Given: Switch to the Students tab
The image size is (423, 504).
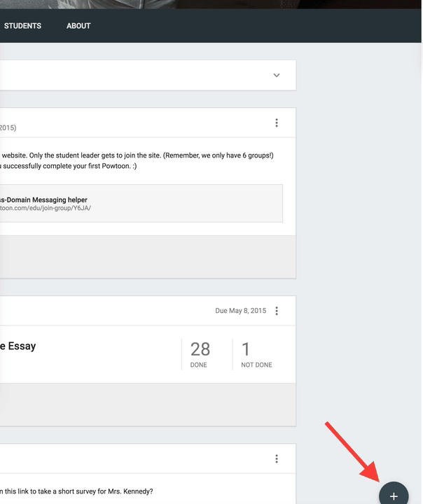Looking at the screenshot, I should 22,26.
